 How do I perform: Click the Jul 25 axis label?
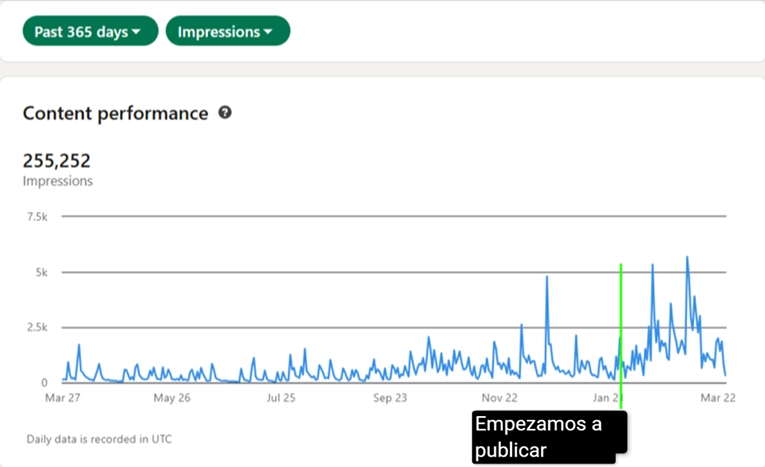tap(281, 398)
